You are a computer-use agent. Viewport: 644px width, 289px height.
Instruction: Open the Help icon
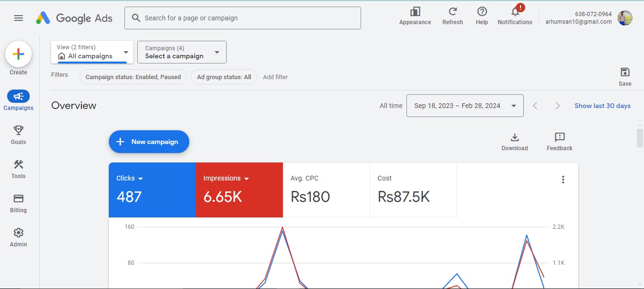click(482, 12)
